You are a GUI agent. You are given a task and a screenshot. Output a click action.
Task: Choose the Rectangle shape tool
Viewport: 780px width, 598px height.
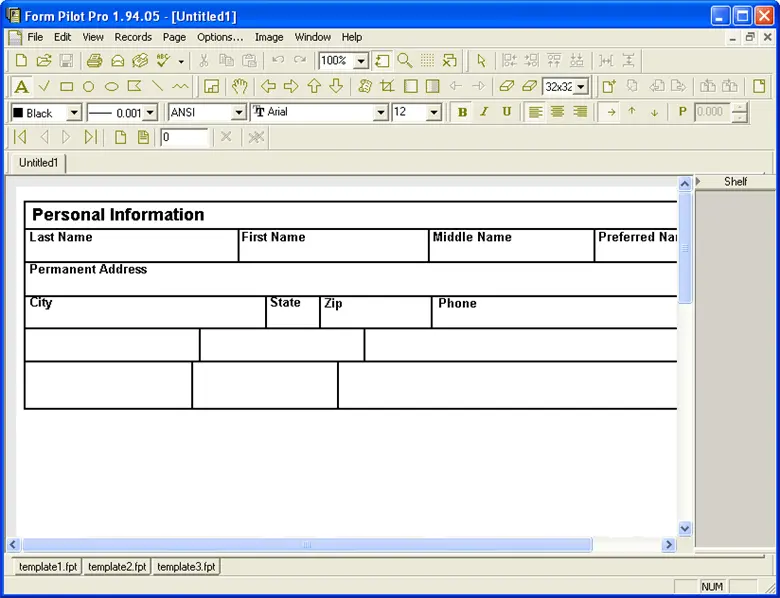66,87
